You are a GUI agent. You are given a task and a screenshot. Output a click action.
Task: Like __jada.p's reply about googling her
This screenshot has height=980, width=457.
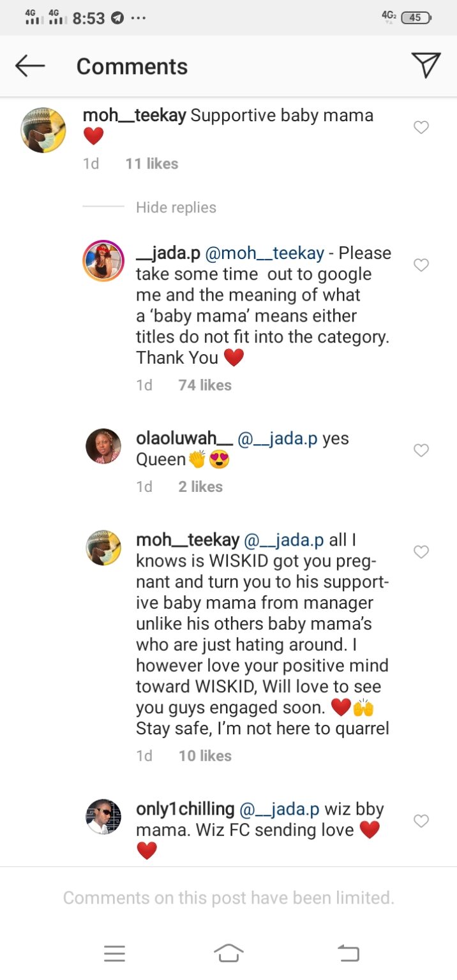[421, 265]
